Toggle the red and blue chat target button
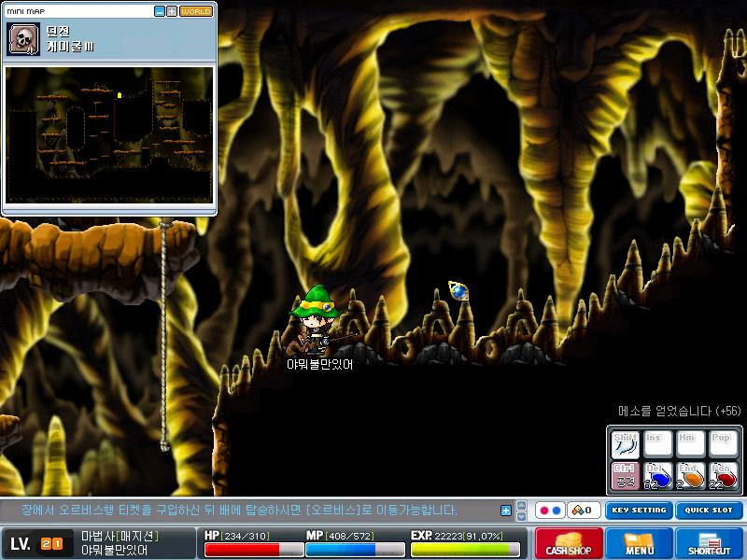The height and width of the screenshot is (560, 747). (x=550, y=511)
